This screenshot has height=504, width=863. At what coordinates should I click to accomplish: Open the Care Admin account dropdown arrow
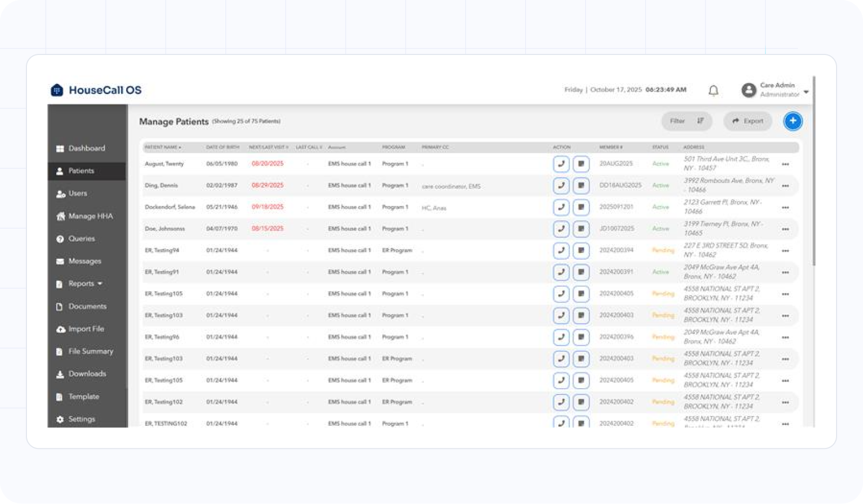806,92
